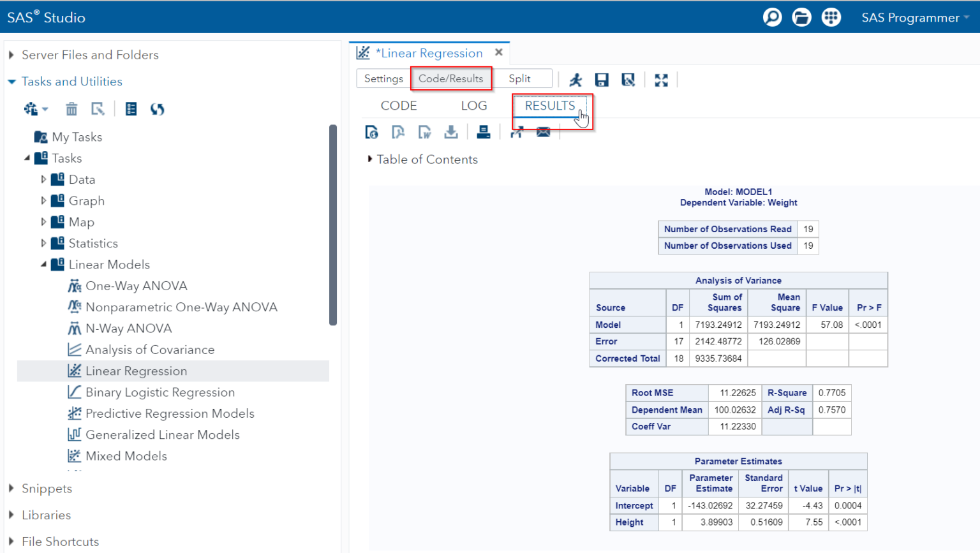Switch to the Settings view
Screen dimensions: 980x553
(383, 78)
